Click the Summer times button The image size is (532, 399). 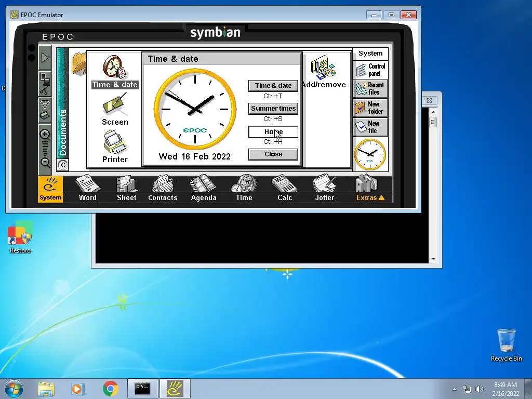point(273,109)
